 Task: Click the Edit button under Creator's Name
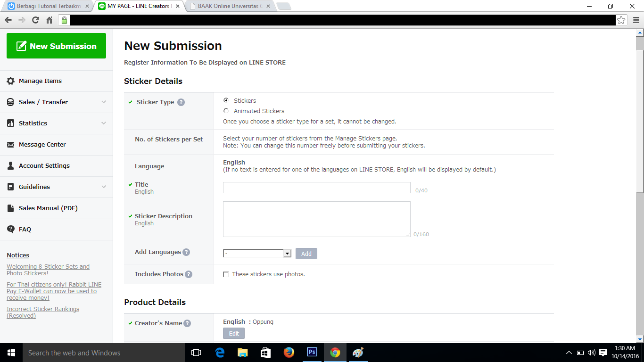coord(234,333)
